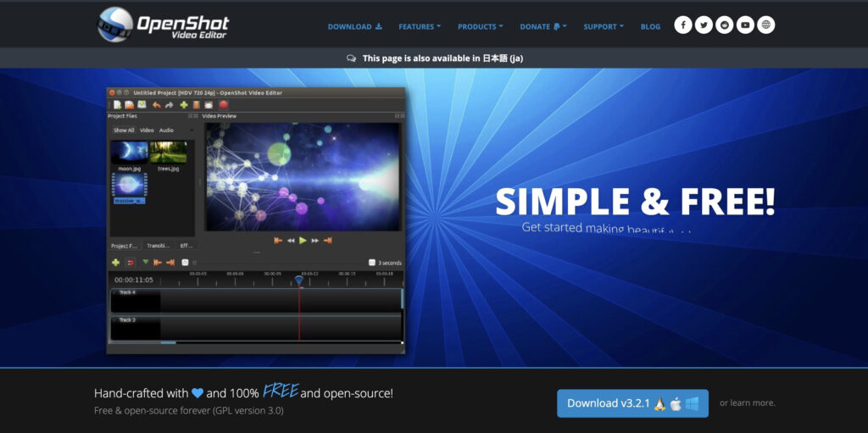This screenshot has width=868, height=433.
Task: Open the YouTube social icon
Action: 745,25
